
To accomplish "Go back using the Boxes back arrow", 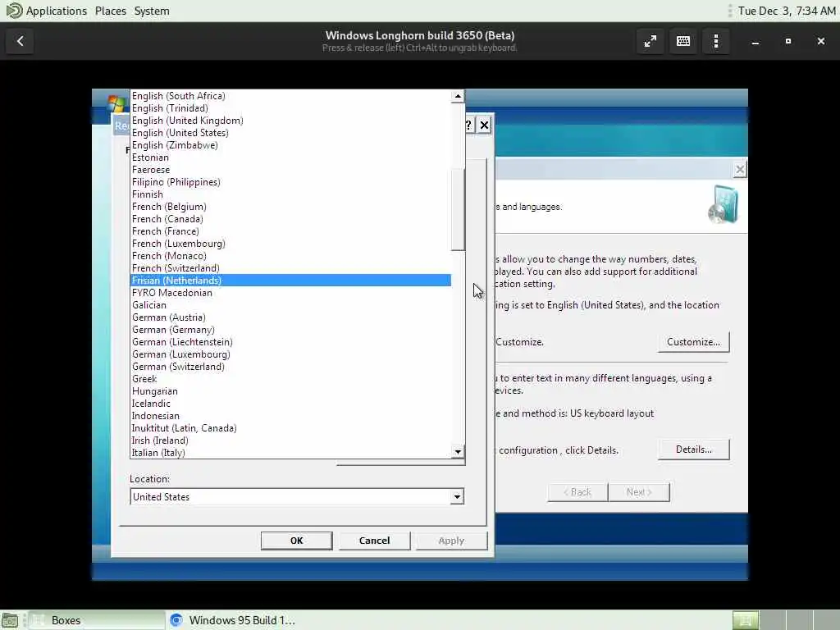I will click(21, 41).
